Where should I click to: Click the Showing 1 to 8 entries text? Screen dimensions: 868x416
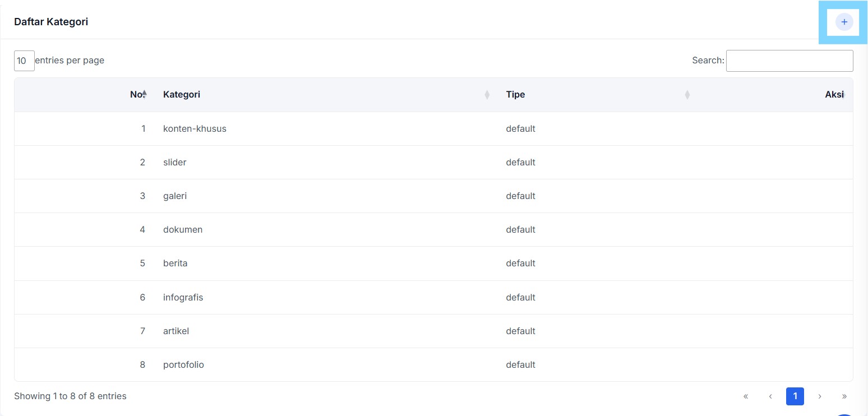click(70, 396)
